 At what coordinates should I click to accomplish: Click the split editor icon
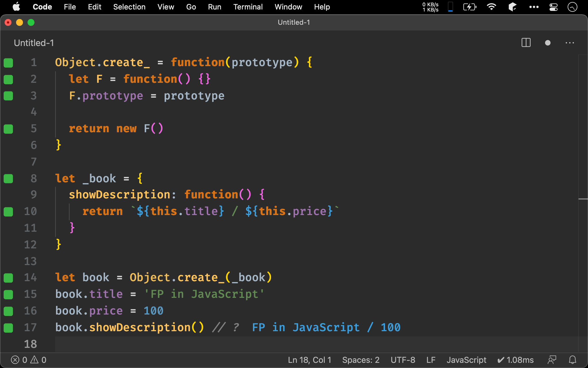(526, 42)
